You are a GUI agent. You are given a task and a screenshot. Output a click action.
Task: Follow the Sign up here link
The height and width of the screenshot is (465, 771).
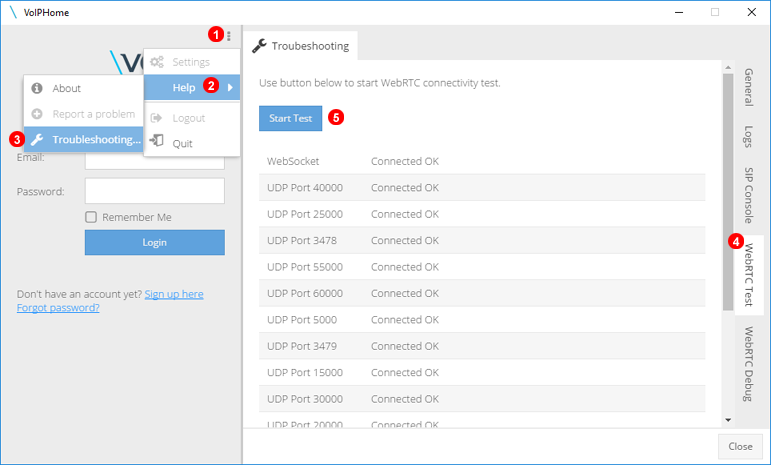[174, 294]
